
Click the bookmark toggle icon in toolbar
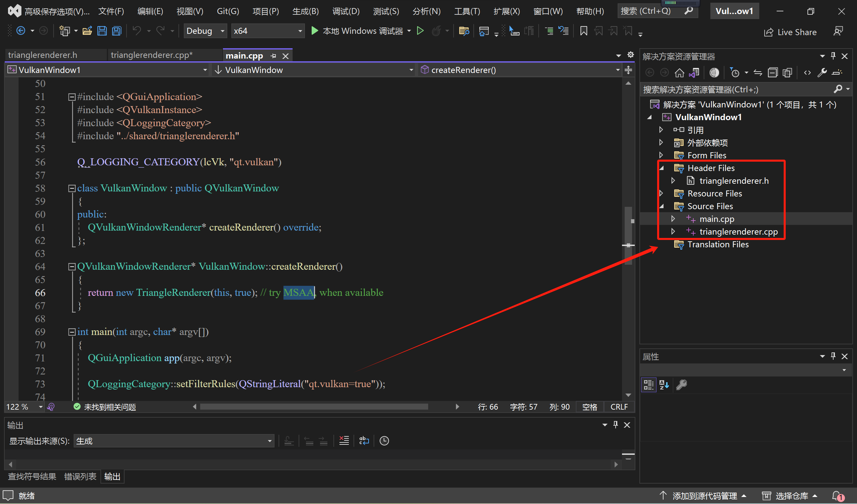[x=583, y=31]
